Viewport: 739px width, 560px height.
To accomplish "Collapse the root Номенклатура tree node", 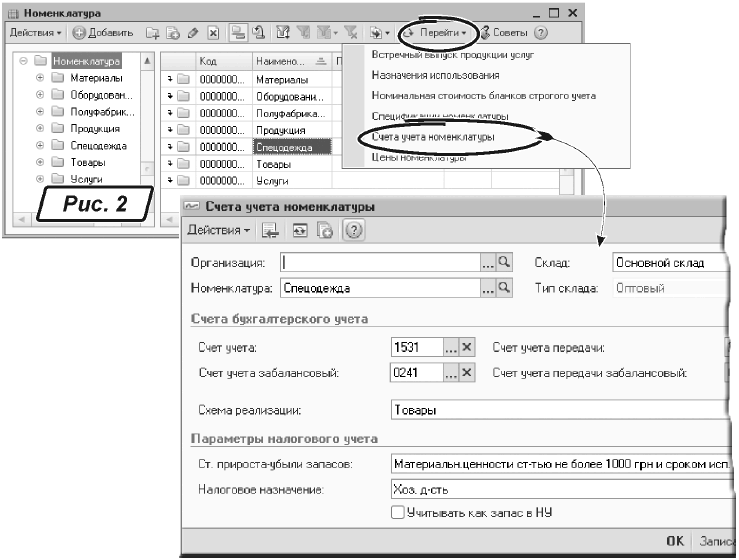I will pos(24,62).
